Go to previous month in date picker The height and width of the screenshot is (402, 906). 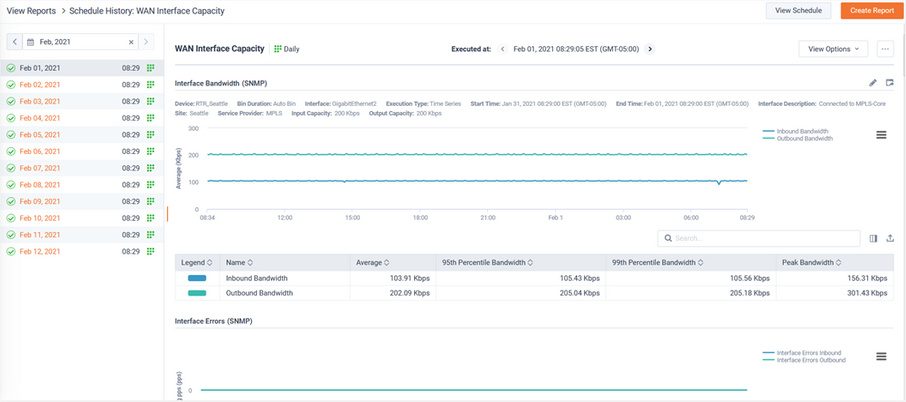14,42
